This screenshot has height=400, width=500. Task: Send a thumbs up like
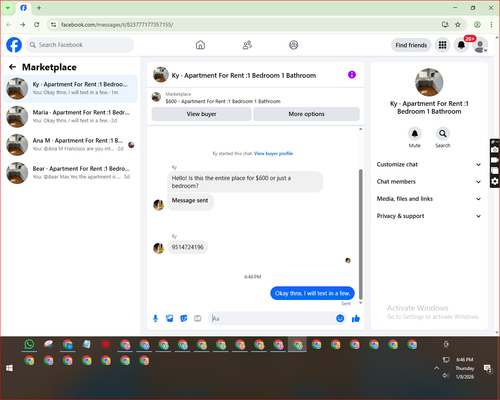click(x=356, y=318)
